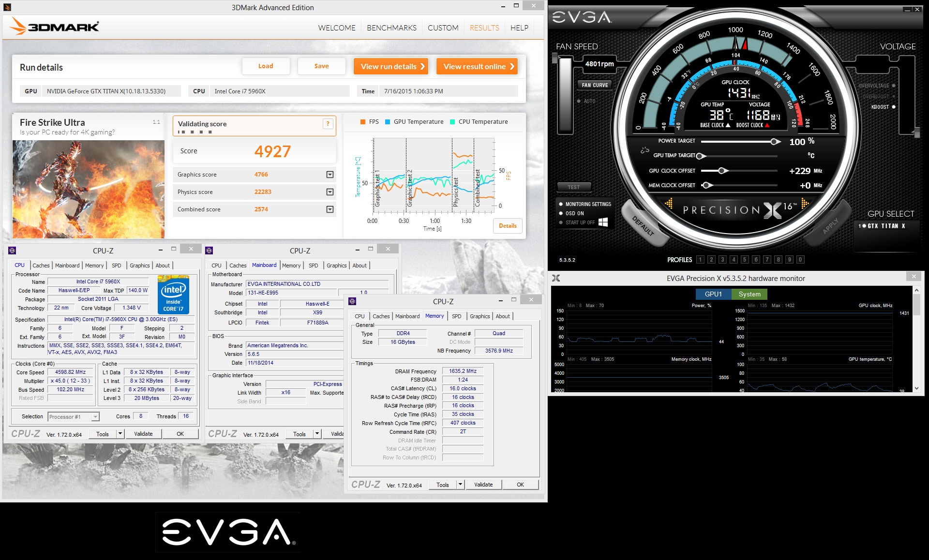Screen dimensions: 929x560
Task: Enable AUTO fan speed mode
Action: tap(579, 101)
